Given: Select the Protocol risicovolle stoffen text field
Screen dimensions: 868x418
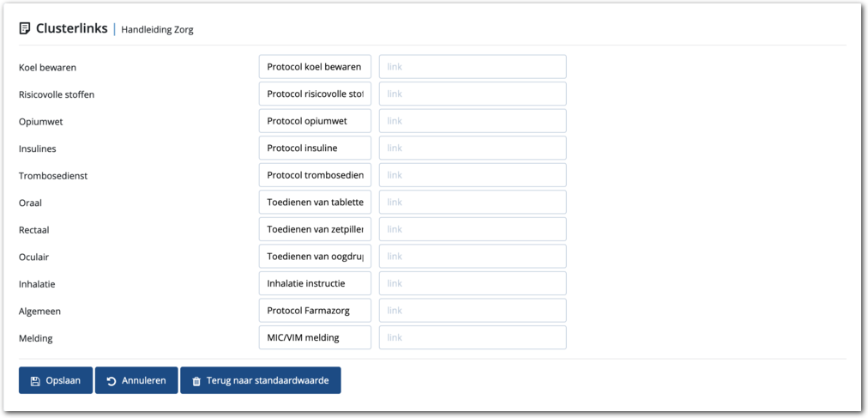Looking at the screenshot, I should click(x=315, y=94).
